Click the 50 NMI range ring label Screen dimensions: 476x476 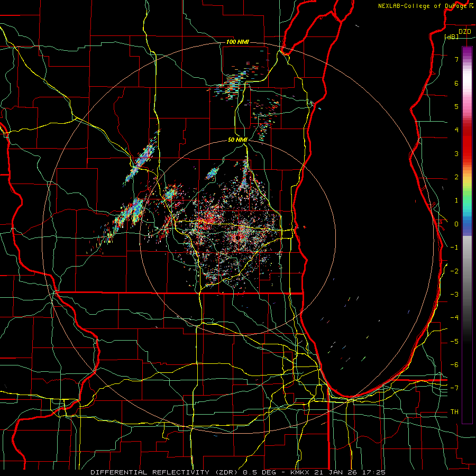tap(237, 140)
